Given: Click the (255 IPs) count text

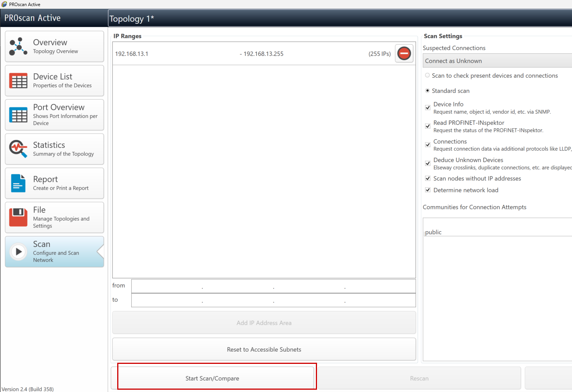Looking at the screenshot, I should [x=379, y=54].
